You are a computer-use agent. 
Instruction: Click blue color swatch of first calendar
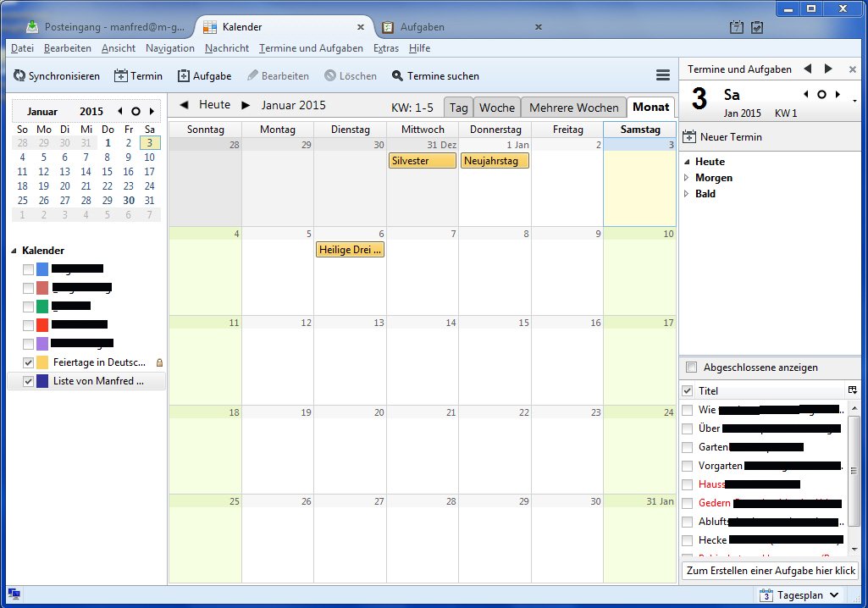coord(42,269)
